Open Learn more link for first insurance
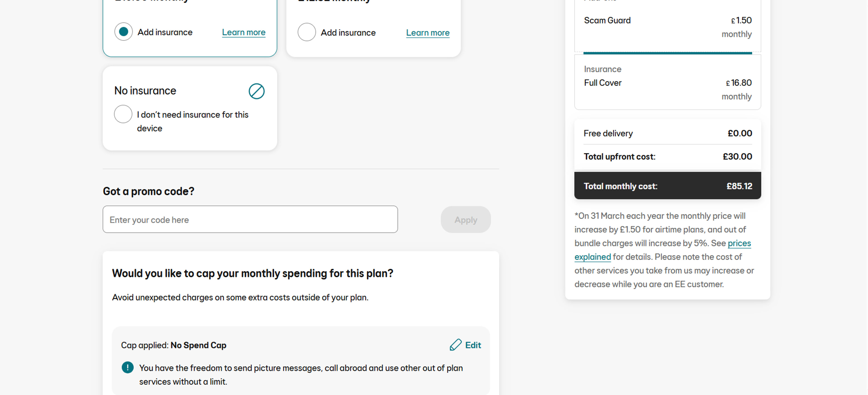The height and width of the screenshot is (395, 868). click(x=244, y=32)
